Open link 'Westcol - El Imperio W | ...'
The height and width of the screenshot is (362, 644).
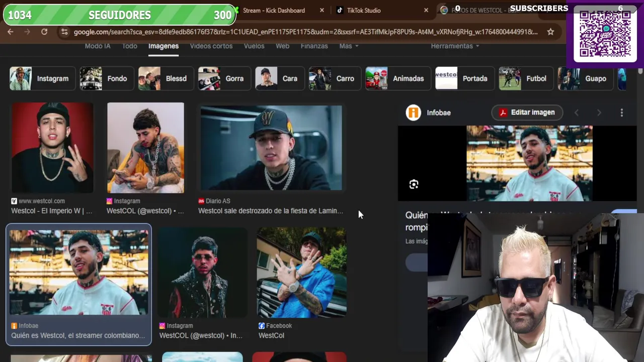point(52,211)
